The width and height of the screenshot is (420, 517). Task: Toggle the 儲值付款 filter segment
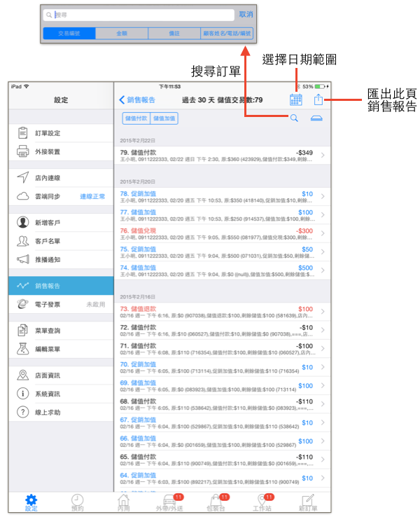tap(136, 118)
